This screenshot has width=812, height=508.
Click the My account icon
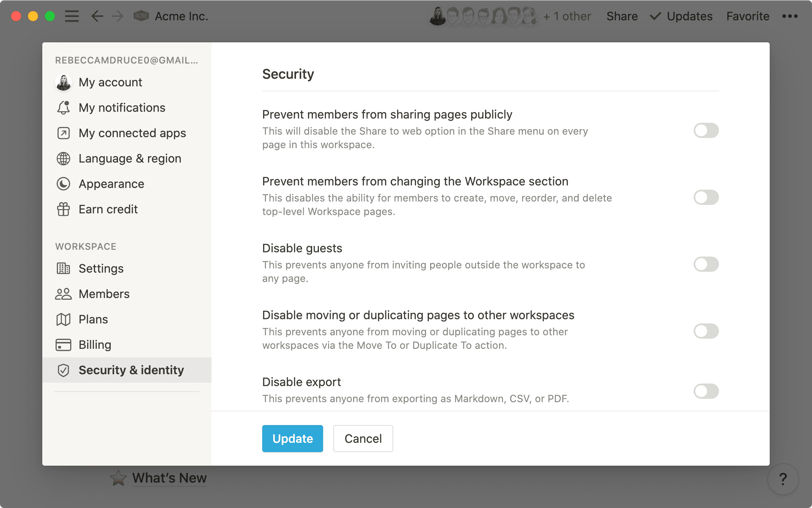63,82
